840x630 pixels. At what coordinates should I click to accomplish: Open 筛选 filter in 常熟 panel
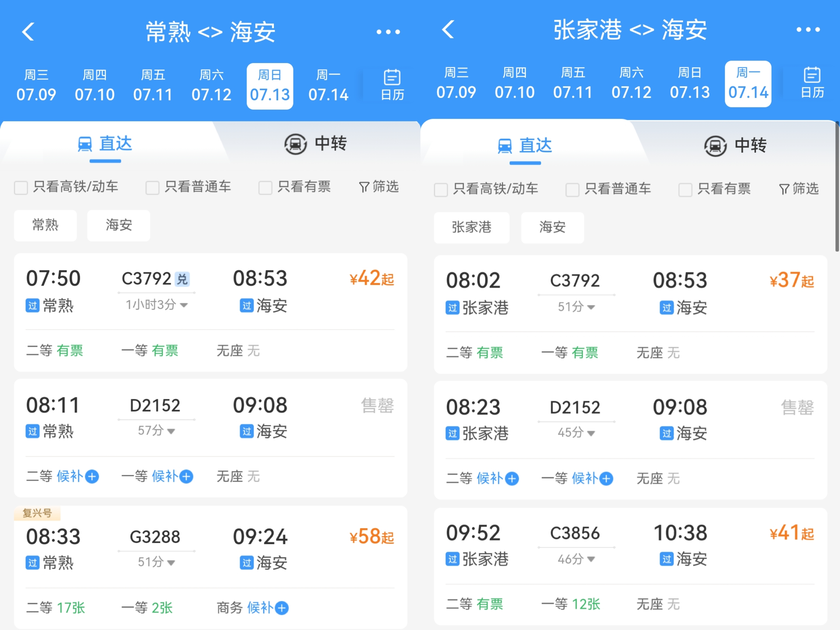[379, 186]
